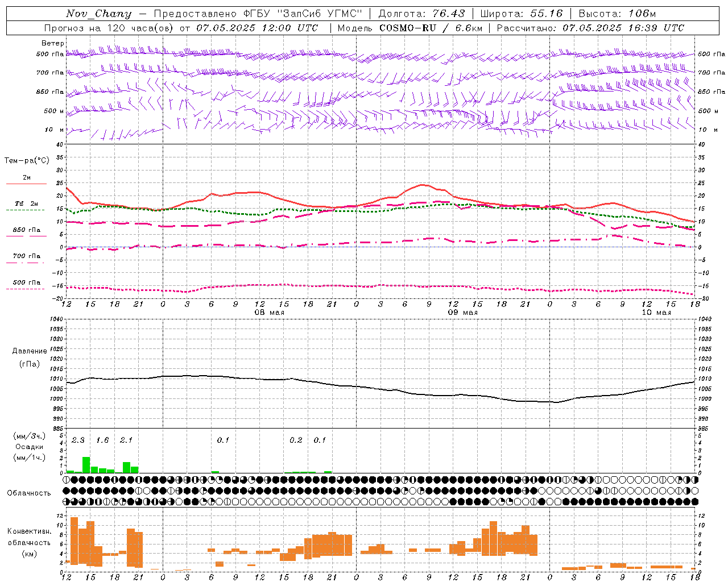728x582 pixels.
Task: Click the '0.2' precipitation total value
Action: (x=296, y=440)
